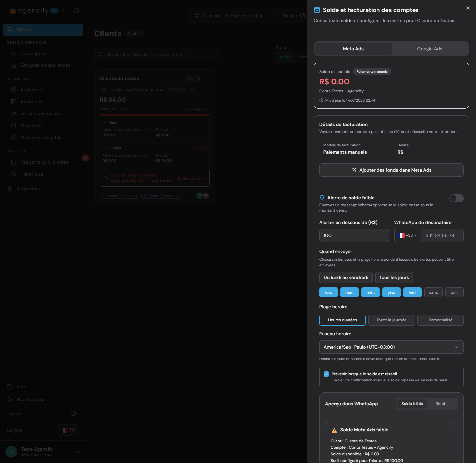Click the Agencify - Con... Google account chip
The image size is (476, 463).
(x=120, y=196)
